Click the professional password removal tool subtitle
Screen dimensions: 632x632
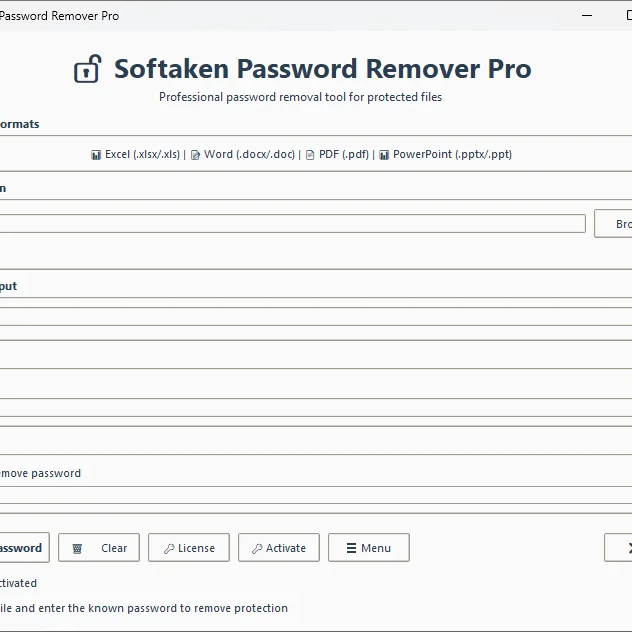pyautogui.click(x=300, y=97)
